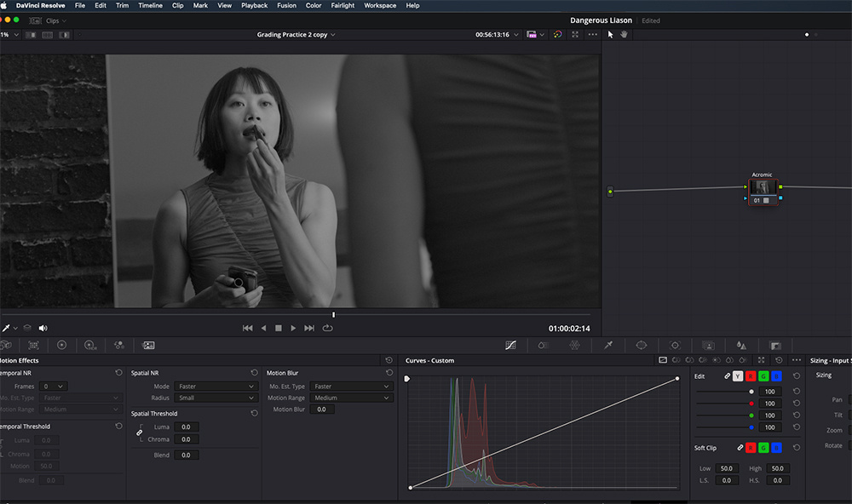Open the Motion Blur Mo. Est. Type dropdown
Screen dimensions: 852x504
tap(351, 387)
